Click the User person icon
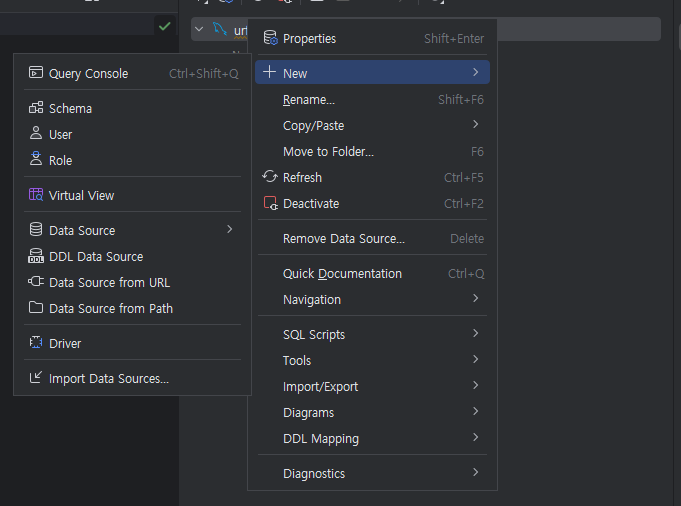The height and width of the screenshot is (506, 681). pos(36,134)
